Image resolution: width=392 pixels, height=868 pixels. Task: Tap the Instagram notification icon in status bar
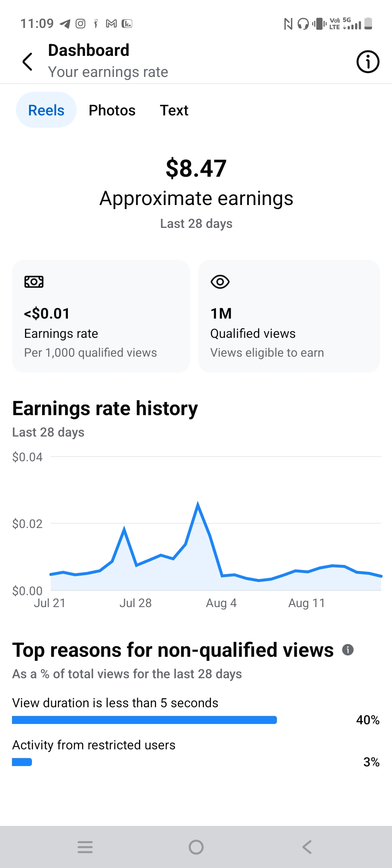[x=80, y=24]
